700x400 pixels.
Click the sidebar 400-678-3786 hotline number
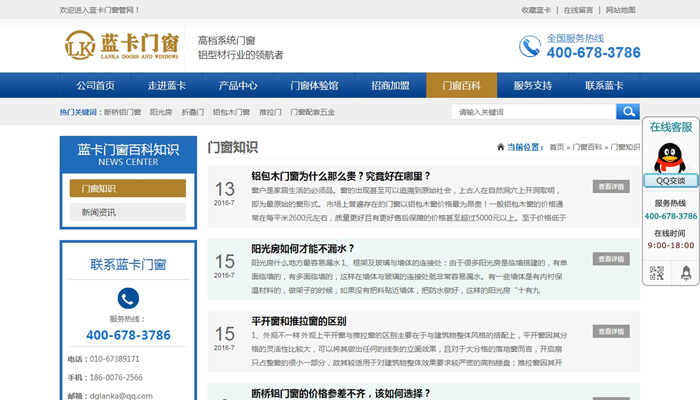pyautogui.click(x=128, y=335)
